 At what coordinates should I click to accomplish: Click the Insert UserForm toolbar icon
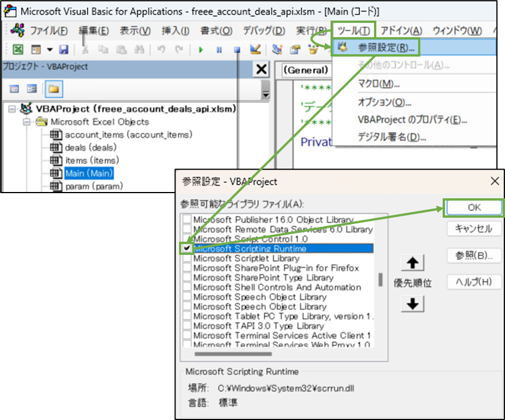[36, 50]
